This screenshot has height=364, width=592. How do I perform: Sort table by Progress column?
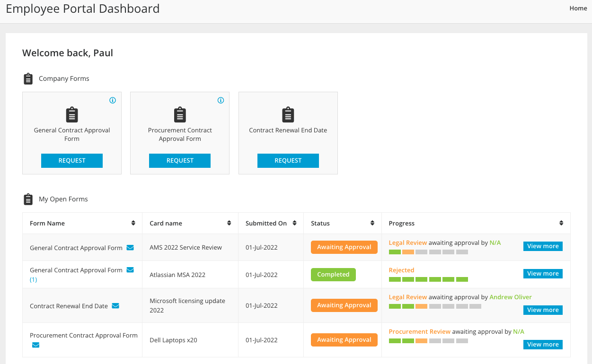561,223
